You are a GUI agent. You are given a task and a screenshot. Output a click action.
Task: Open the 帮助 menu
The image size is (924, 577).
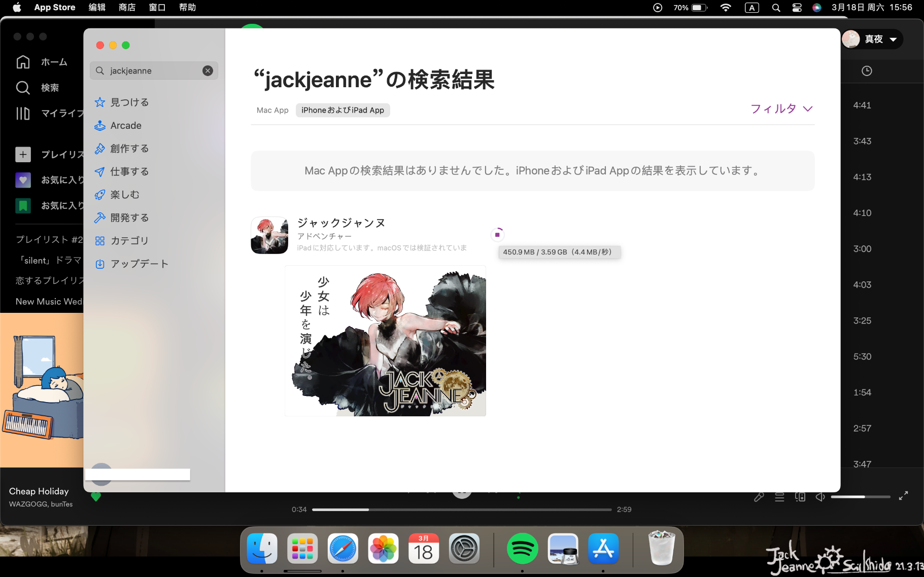(187, 8)
